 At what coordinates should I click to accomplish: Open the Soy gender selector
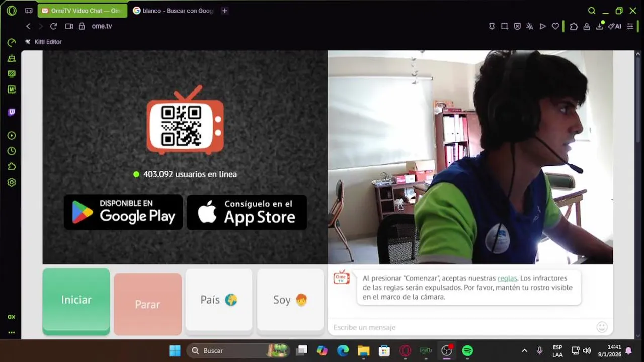pos(290,300)
